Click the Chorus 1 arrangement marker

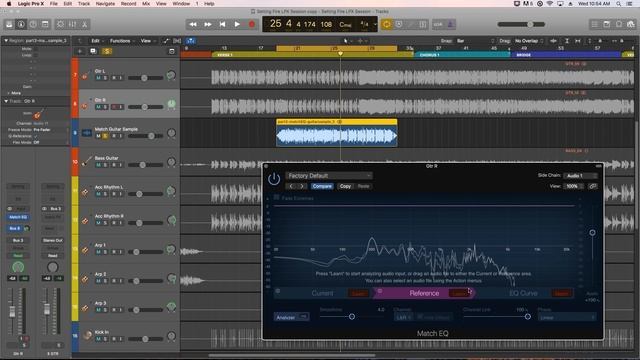coord(462,55)
